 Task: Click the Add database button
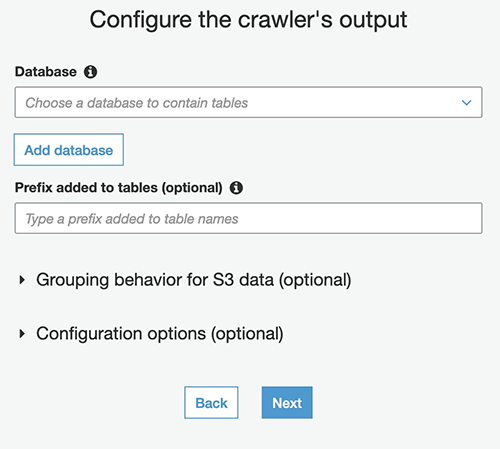tap(69, 150)
